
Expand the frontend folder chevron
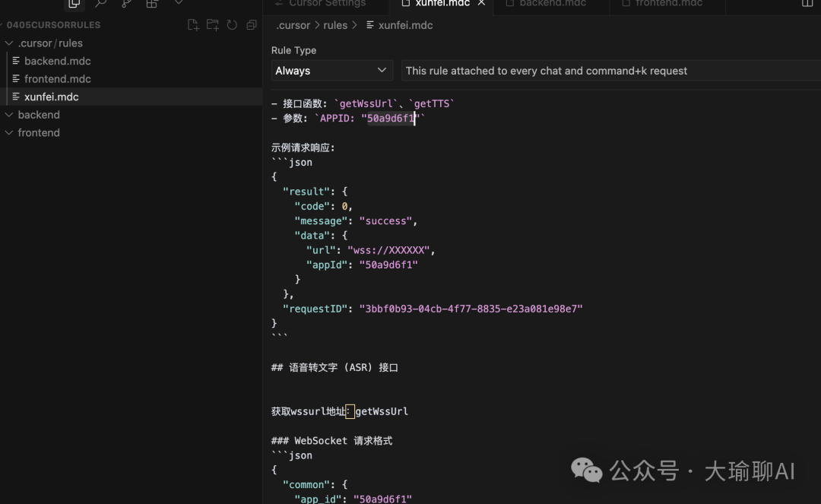pos(9,132)
